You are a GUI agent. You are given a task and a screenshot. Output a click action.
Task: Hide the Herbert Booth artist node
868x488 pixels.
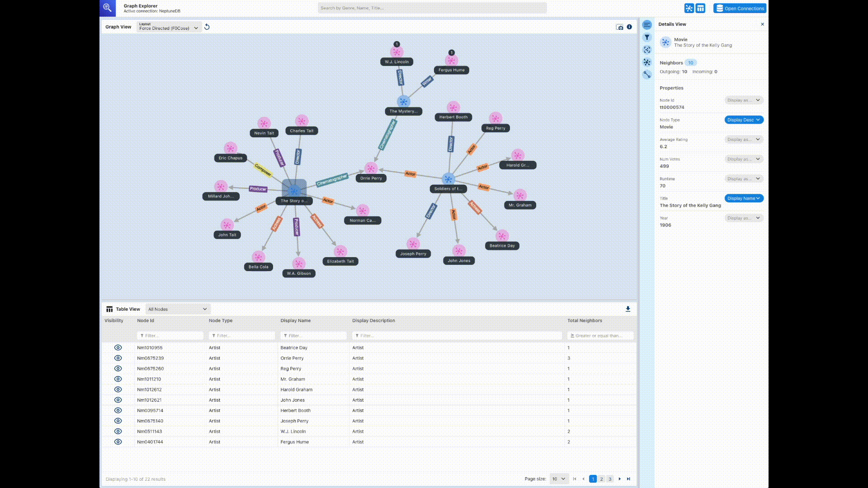click(118, 410)
